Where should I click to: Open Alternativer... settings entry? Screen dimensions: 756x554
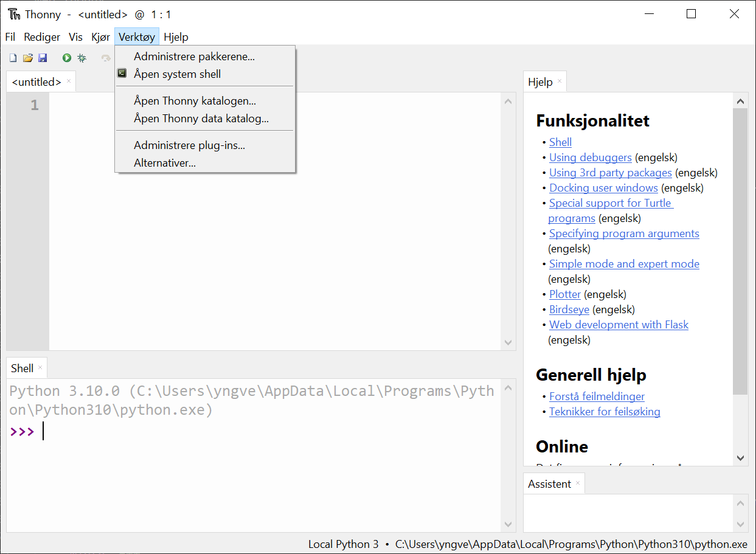click(205, 163)
